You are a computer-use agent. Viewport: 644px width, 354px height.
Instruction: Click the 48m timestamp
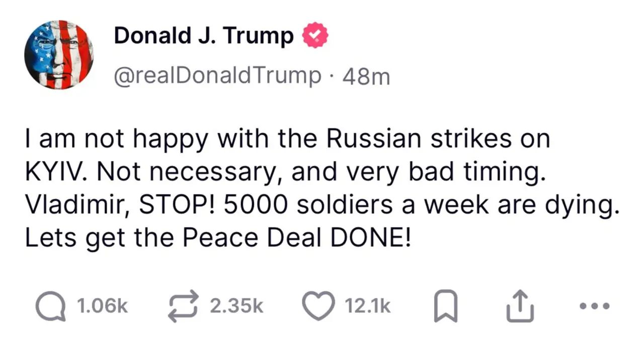(x=366, y=75)
